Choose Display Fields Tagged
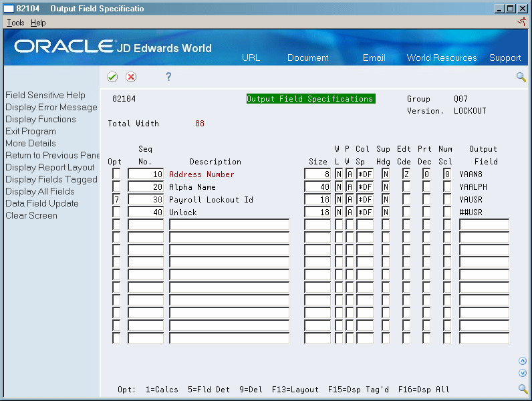The height and width of the screenshot is (401, 532). (51, 180)
